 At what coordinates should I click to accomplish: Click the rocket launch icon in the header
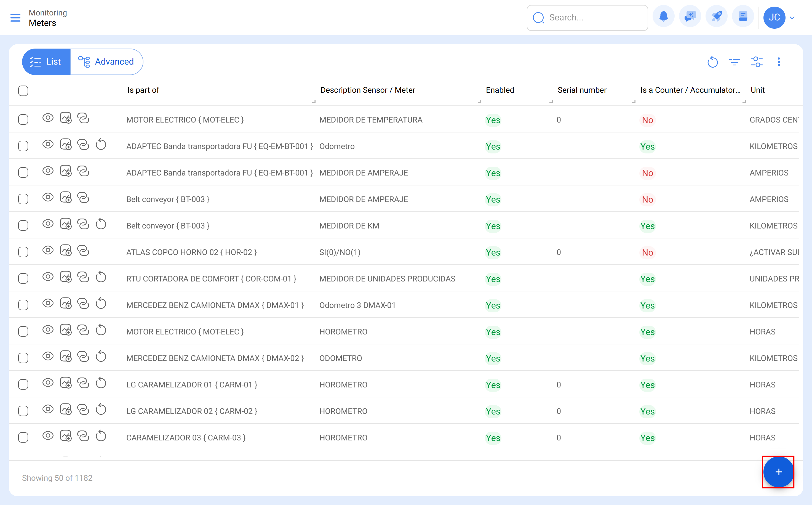pos(717,16)
